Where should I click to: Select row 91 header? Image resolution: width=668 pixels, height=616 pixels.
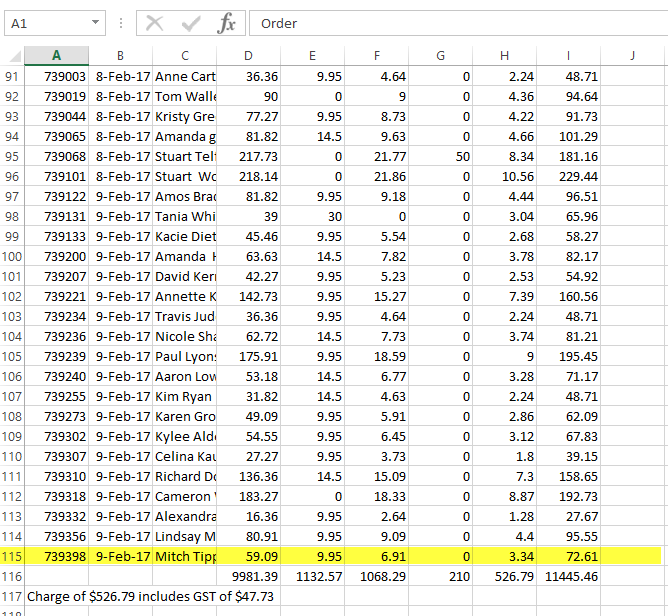12,77
